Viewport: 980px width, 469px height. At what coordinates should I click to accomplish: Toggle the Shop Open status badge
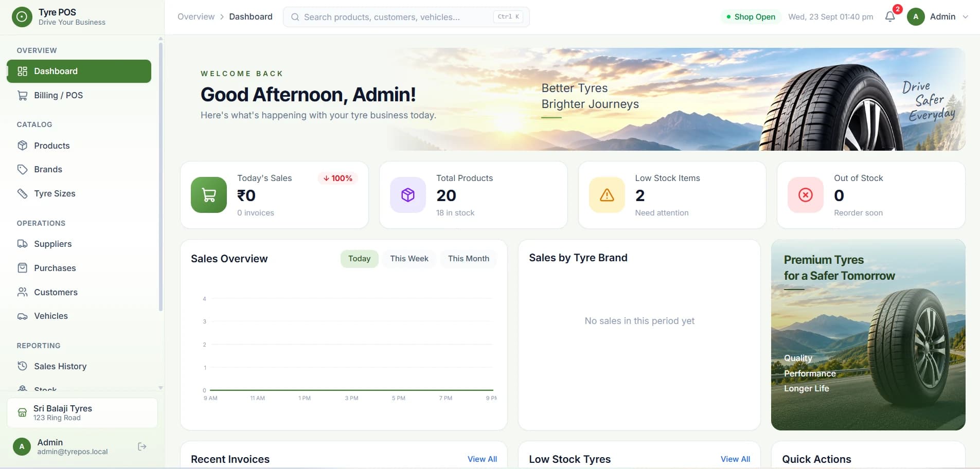pos(751,17)
